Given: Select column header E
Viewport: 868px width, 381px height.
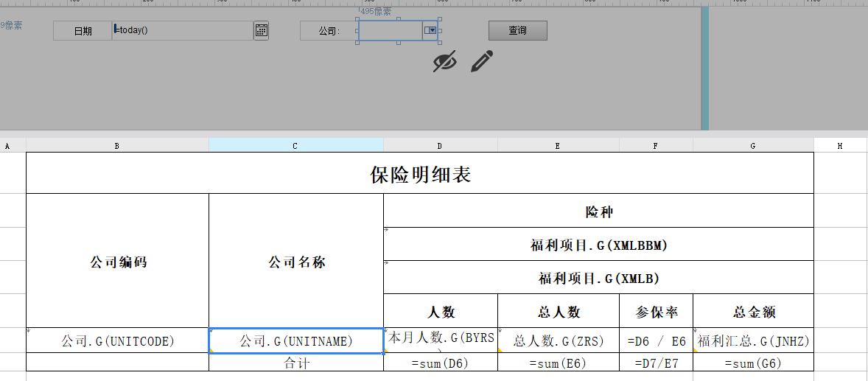Looking at the screenshot, I should pos(558,146).
